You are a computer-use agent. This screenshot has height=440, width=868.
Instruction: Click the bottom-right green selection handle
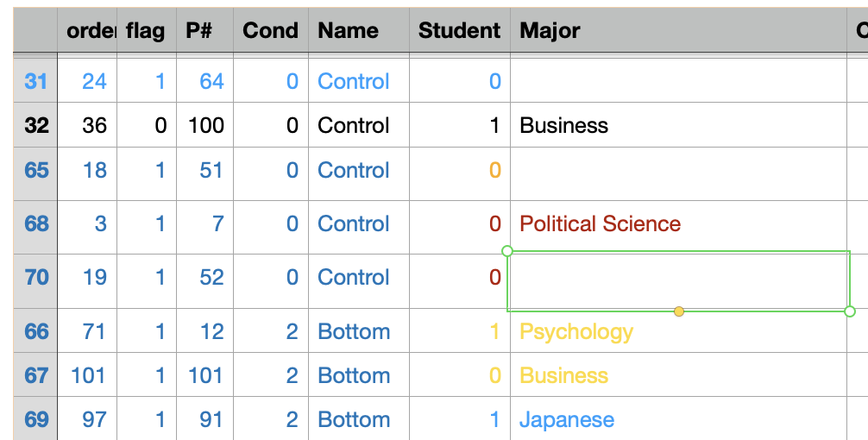pyautogui.click(x=850, y=311)
